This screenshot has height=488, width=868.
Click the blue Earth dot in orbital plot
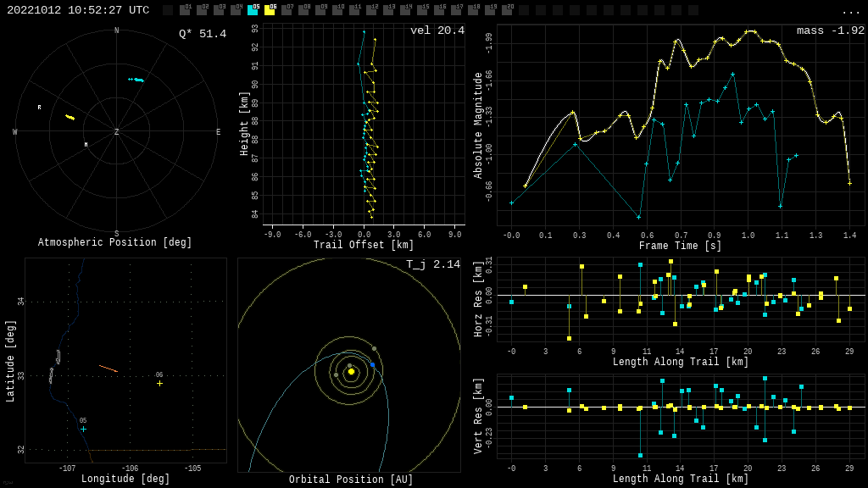pyautogui.click(x=372, y=365)
